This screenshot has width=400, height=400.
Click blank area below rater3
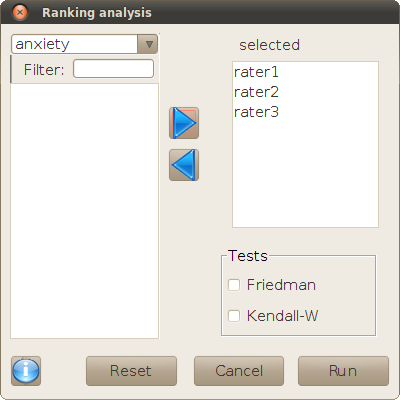tap(305, 174)
